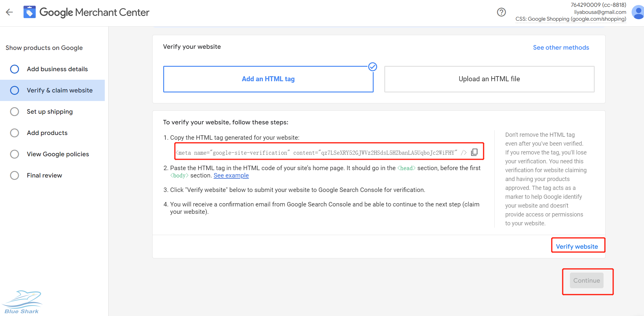Select the Add business details step circle
Screen dimensions: 644x316
click(14, 69)
